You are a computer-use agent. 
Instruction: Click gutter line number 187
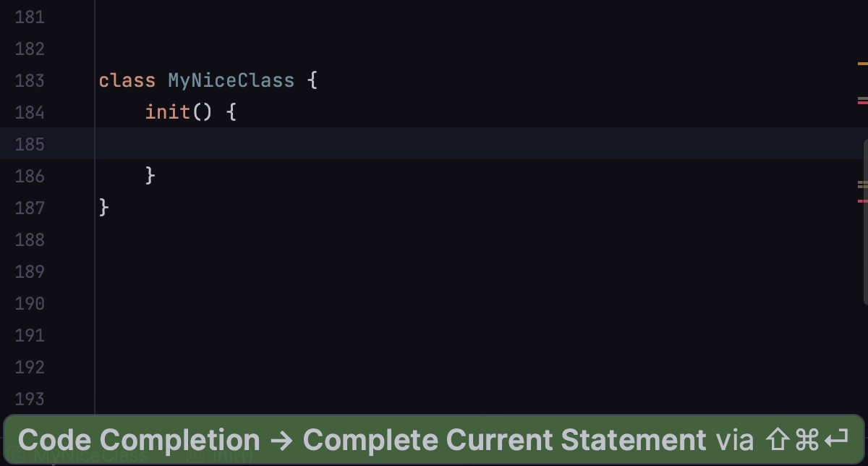[30, 208]
